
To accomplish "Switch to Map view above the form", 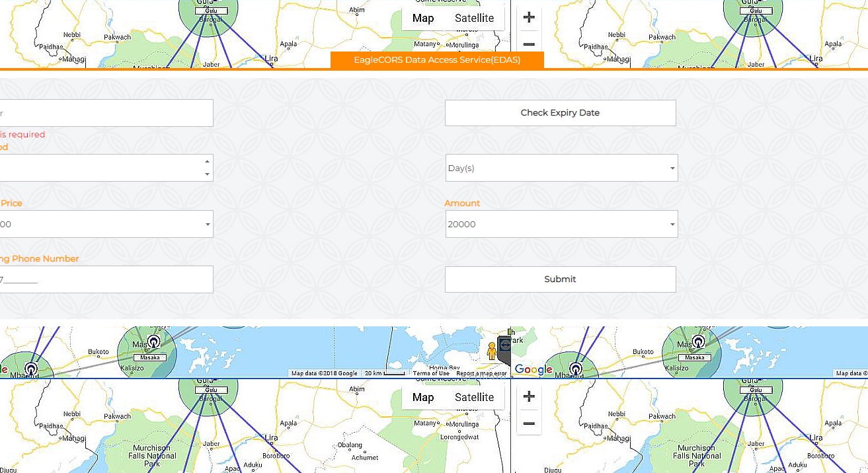I will click(x=423, y=18).
